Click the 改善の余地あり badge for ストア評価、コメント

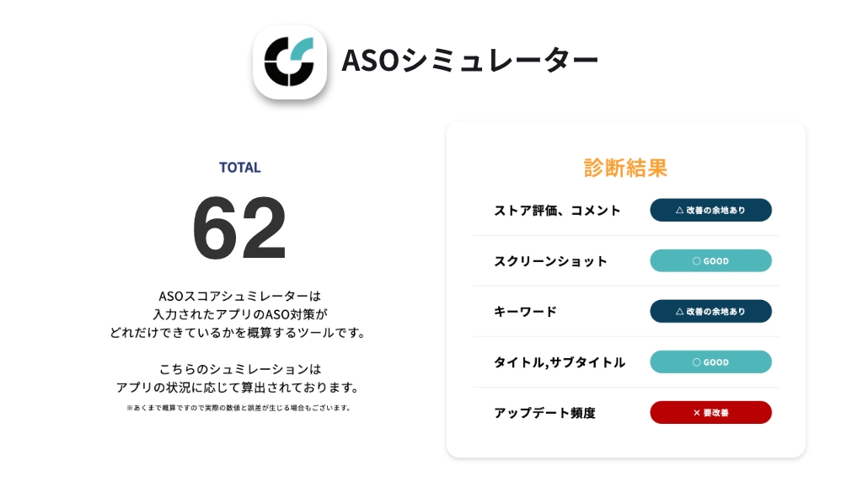(710, 211)
